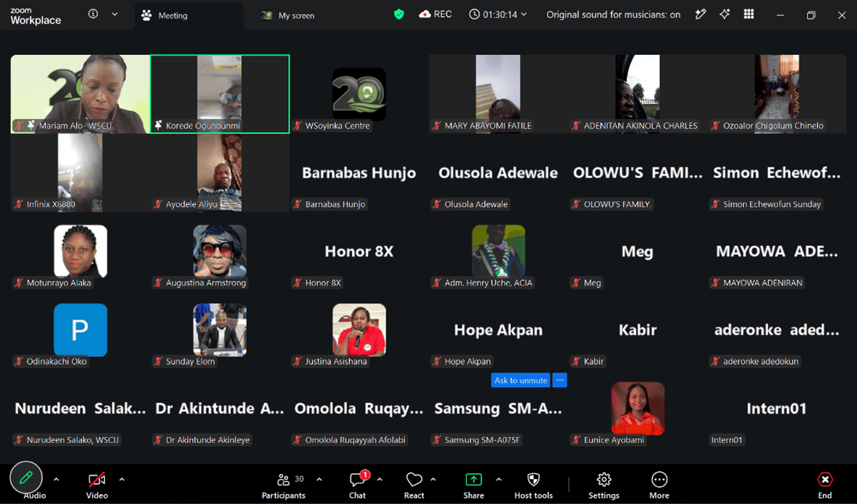Screen dimensions: 857x504
Task: Open the meeting timer dropdown
Action: pos(498,14)
